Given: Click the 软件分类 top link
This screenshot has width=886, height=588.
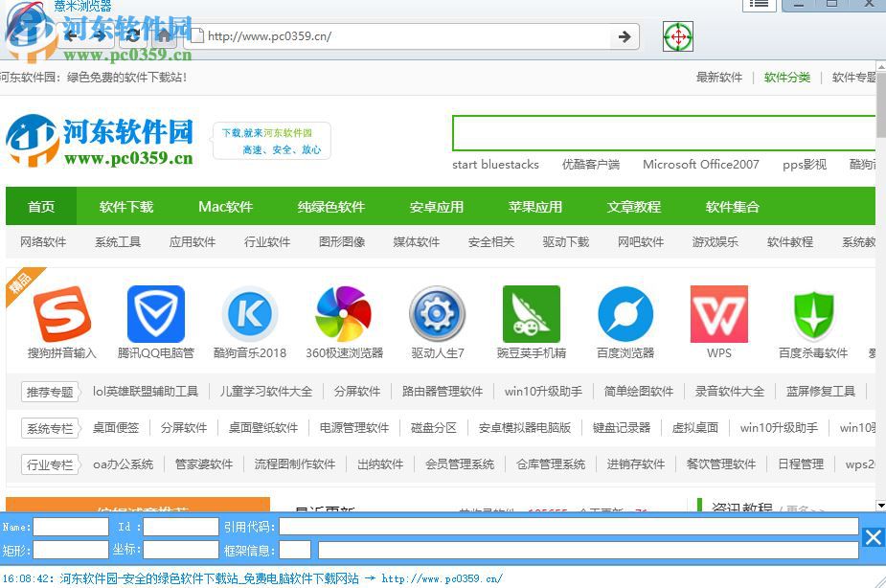Looking at the screenshot, I should click(787, 78).
